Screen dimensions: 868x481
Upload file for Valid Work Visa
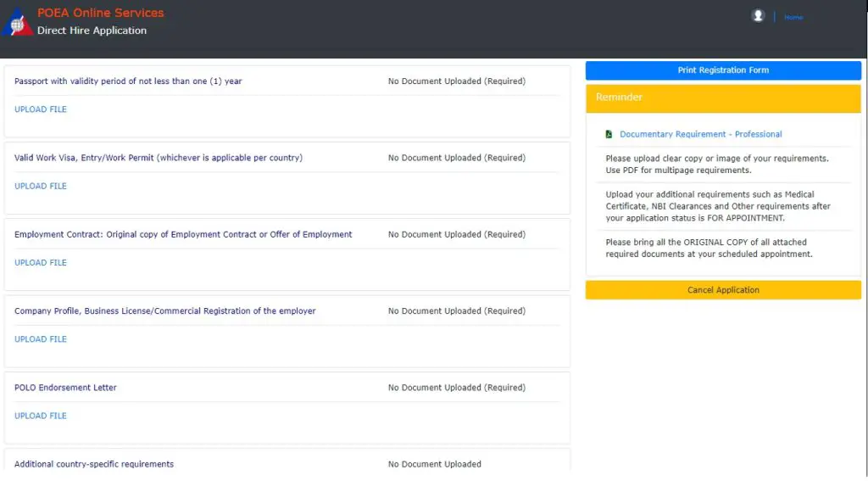(x=41, y=186)
